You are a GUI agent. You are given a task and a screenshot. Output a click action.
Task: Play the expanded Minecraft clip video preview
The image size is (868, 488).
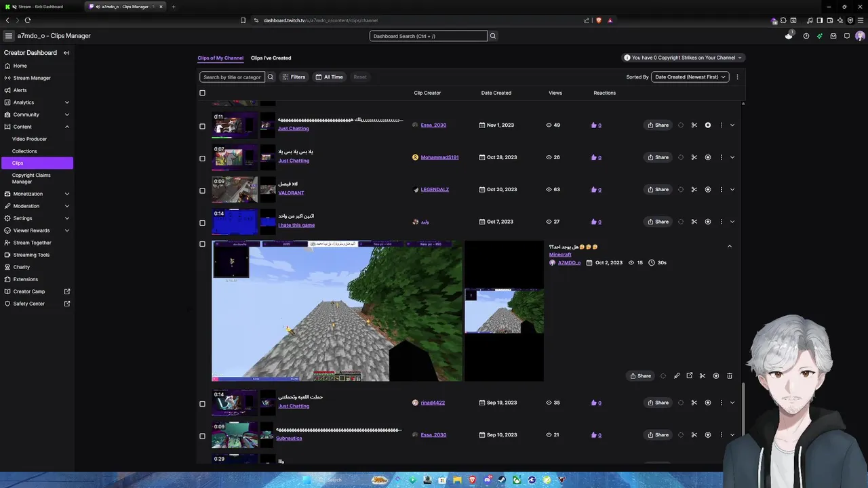(337, 311)
